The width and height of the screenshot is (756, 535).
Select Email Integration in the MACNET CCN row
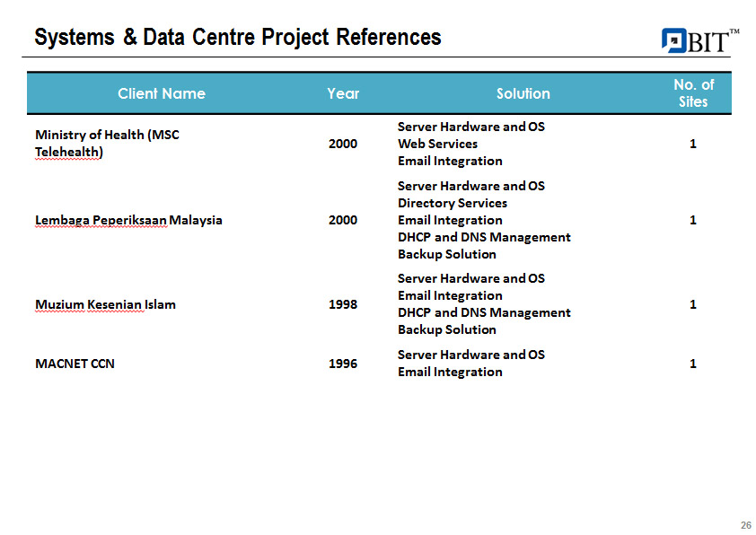pos(450,372)
